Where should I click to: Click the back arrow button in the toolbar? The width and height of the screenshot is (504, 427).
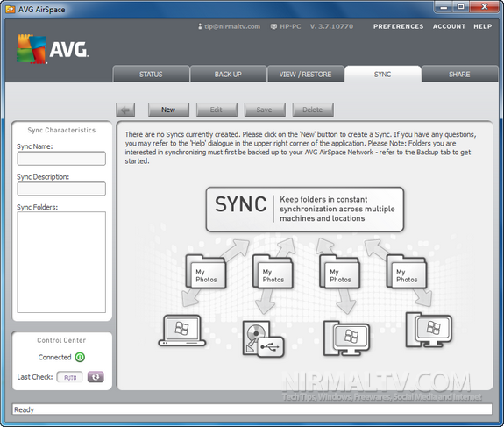point(125,110)
